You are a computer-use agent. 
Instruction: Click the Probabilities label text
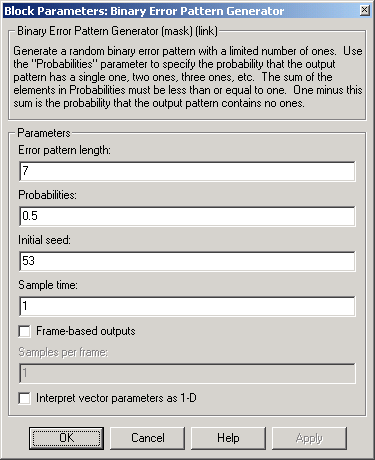[47, 195]
